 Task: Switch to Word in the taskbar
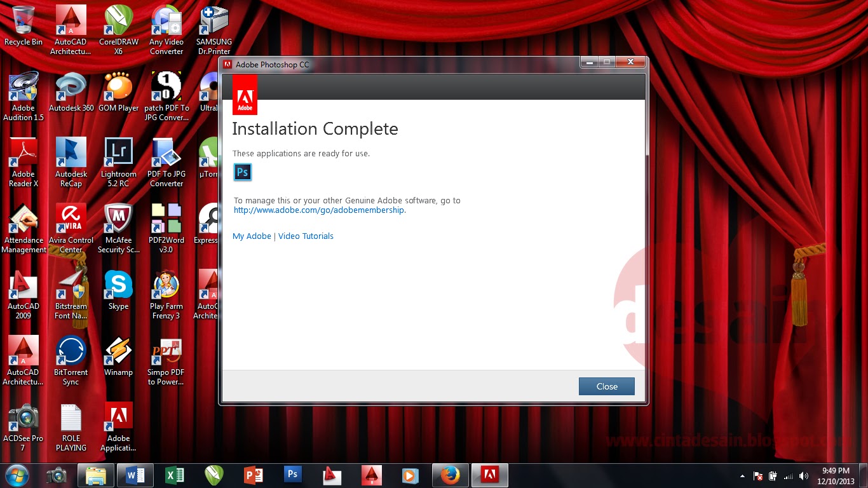[x=135, y=475]
